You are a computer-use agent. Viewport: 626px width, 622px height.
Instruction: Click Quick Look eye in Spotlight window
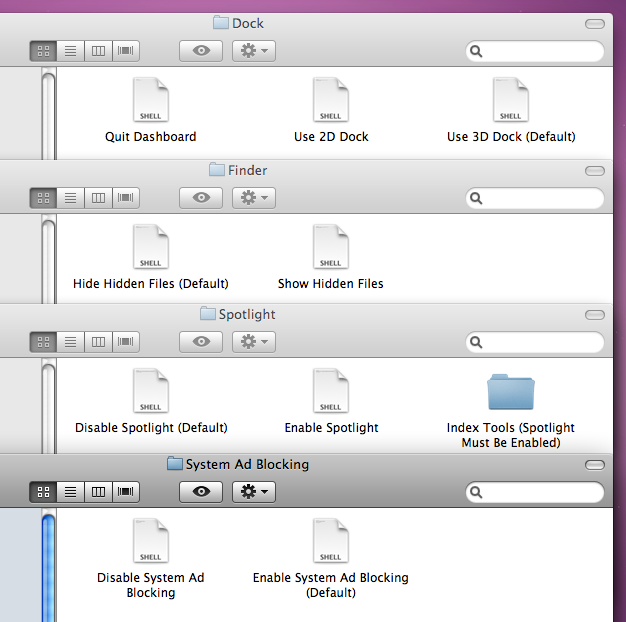click(x=201, y=342)
